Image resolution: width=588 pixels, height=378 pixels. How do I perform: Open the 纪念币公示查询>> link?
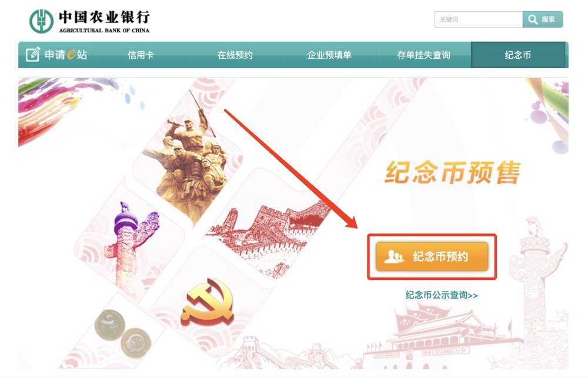point(442,296)
